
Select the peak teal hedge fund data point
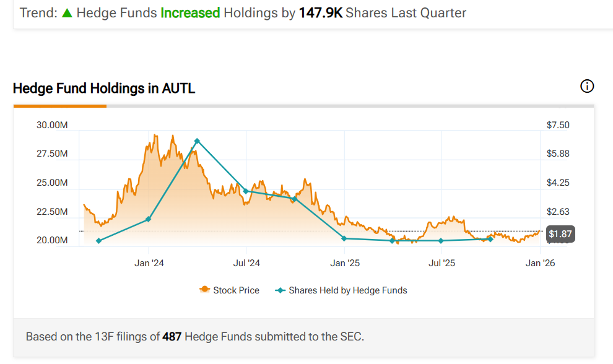coord(197,141)
